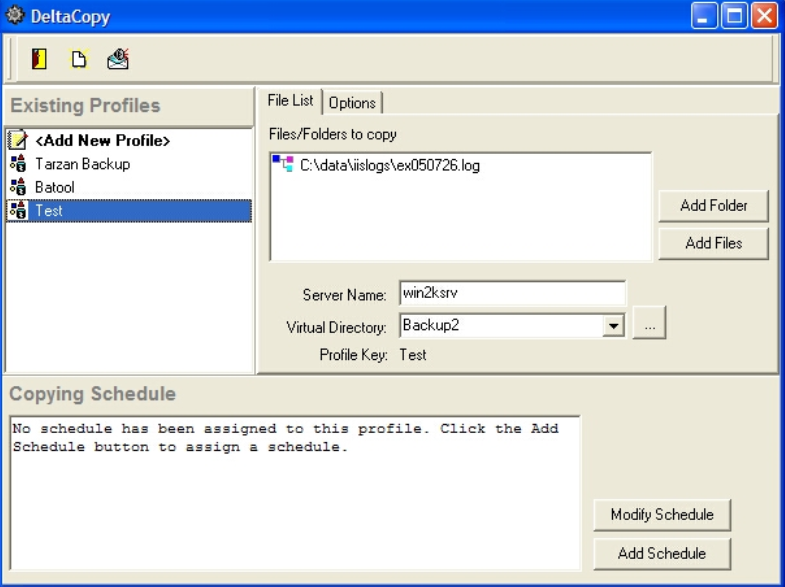Click the DeltaCopy gear icon in title bar
The height and width of the screenshot is (587, 785).
pyautogui.click(x=15, y=15)
